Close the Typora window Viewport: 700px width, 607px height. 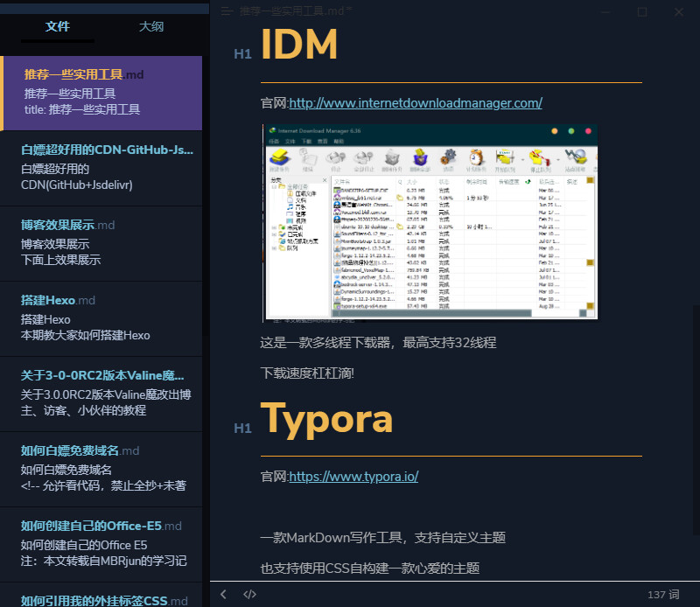(679, 11)
